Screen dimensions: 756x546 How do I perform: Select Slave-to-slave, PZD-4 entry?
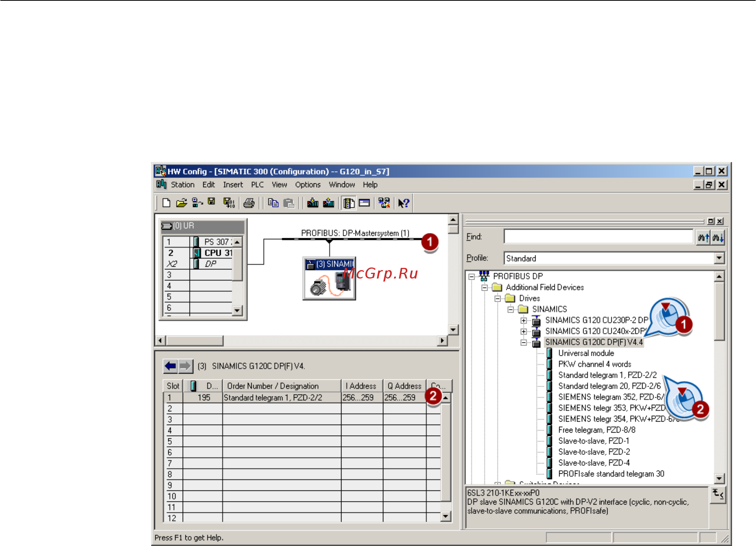594,463
